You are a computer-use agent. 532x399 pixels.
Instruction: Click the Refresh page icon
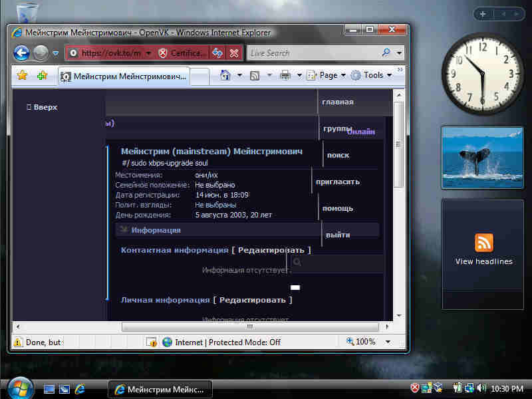pyautogui.click(x=217, y=53)
